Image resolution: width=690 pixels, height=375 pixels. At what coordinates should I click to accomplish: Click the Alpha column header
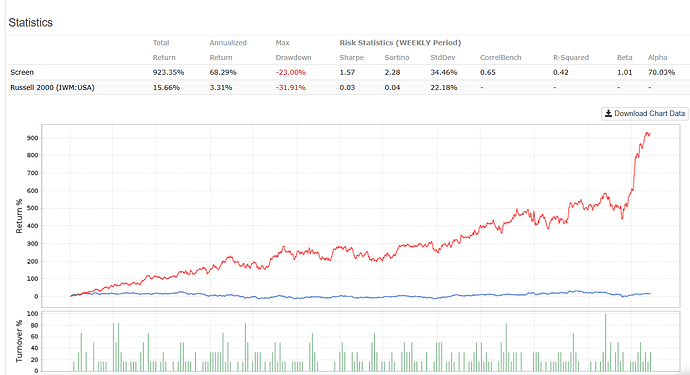[657, 58]
